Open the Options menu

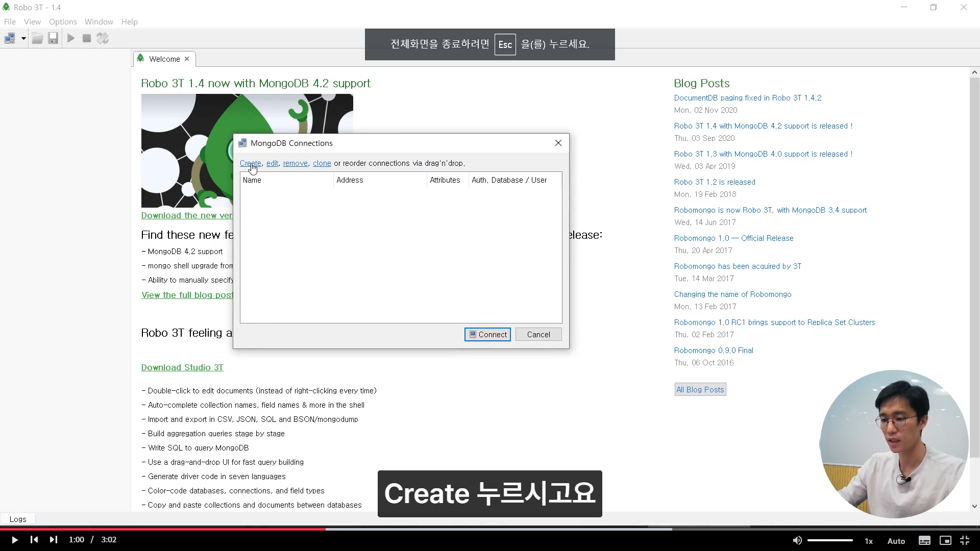tap(63, 21)
